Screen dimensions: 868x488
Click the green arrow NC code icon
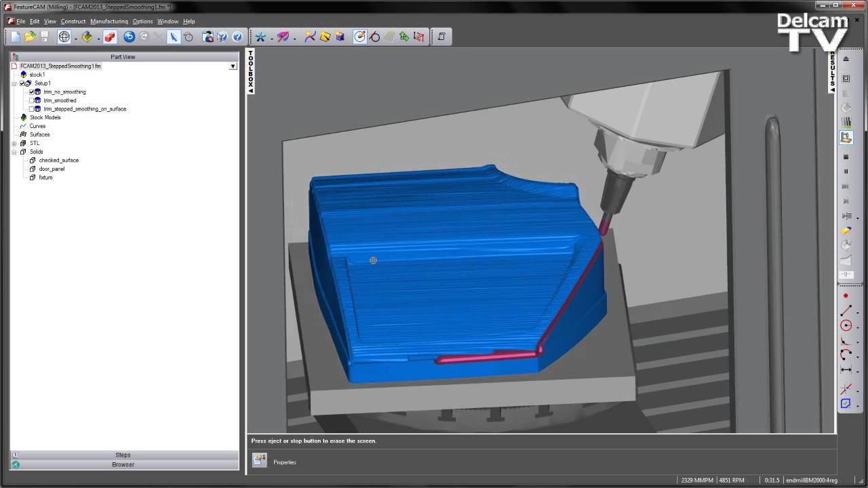coord(404,37)
